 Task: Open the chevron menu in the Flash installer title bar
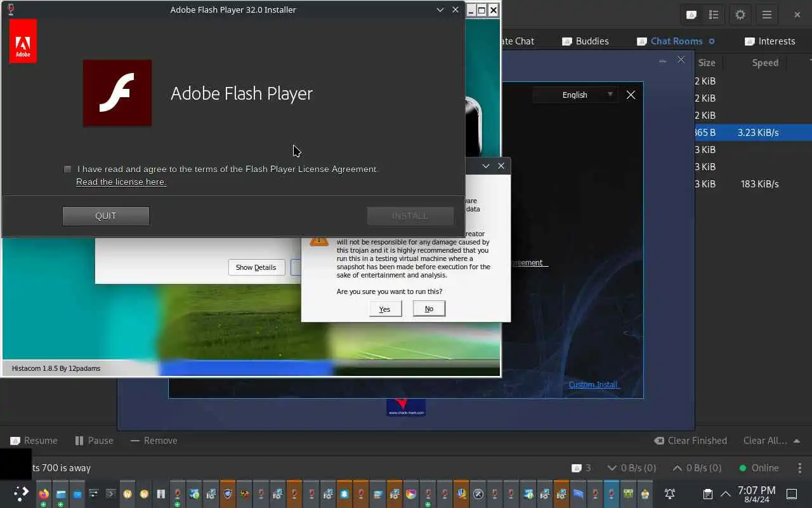point(440,10)
